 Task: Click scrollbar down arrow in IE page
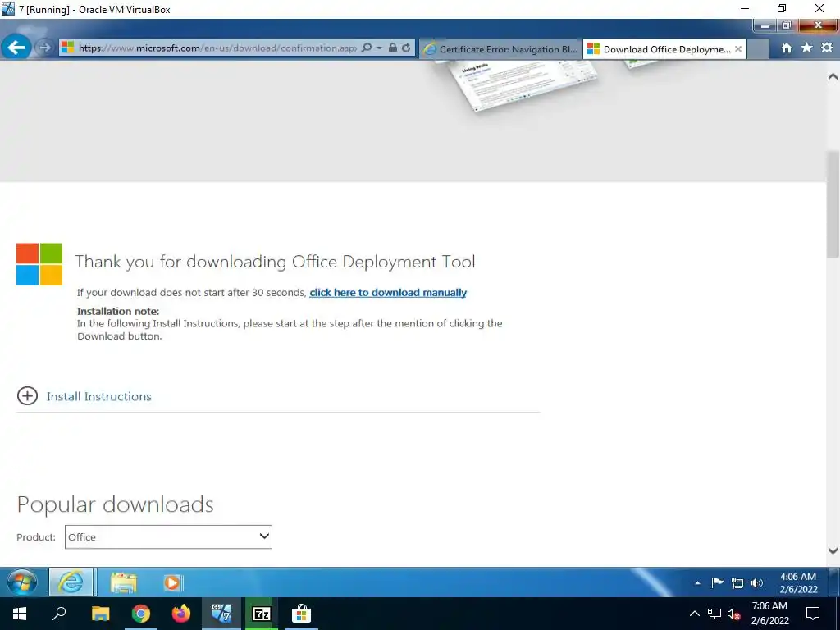[x=833, y=550]
